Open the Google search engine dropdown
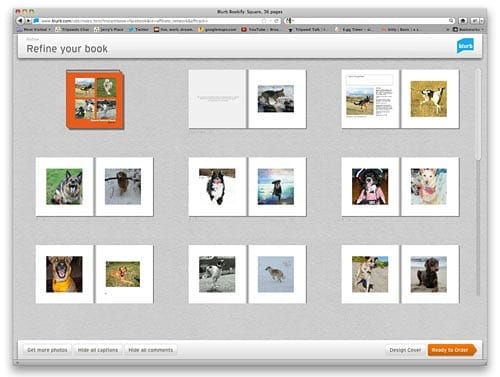 289,21
